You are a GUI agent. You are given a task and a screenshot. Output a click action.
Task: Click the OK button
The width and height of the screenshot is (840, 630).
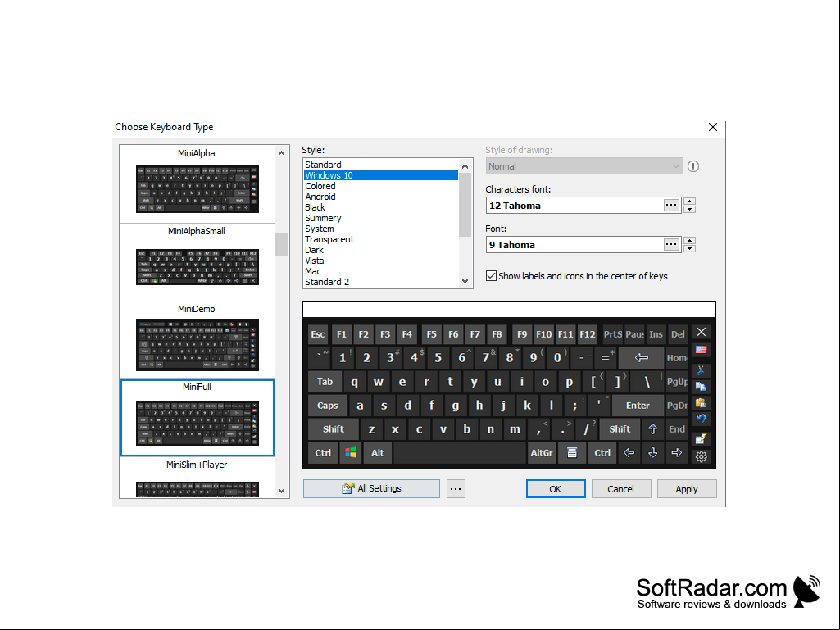pos(556,488)
